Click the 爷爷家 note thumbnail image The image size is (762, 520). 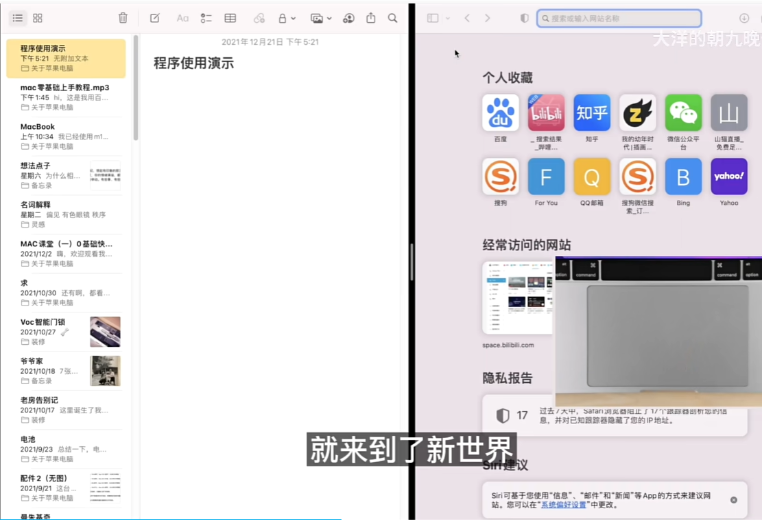pos(105,371)
